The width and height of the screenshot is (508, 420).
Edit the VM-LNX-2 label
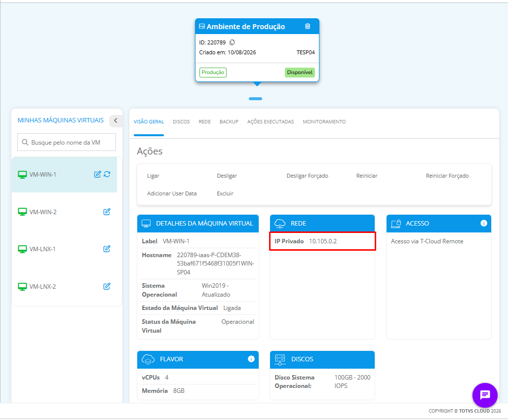click(107, 286)
